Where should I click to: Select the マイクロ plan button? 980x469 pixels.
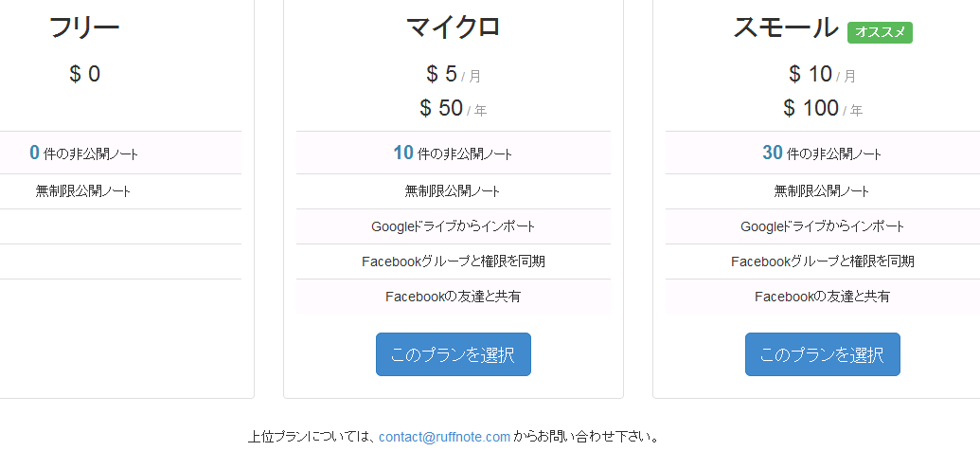(x=453, y=354)
